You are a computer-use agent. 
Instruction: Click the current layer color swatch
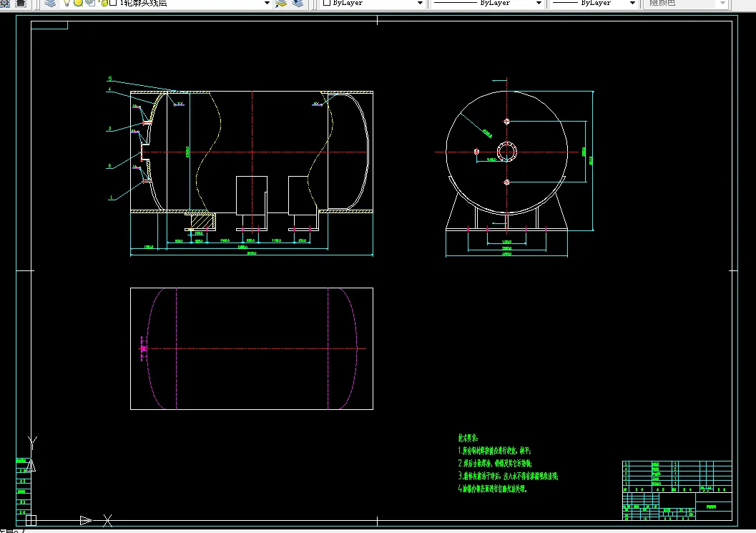pyautogui.click(x=113, y=3)
